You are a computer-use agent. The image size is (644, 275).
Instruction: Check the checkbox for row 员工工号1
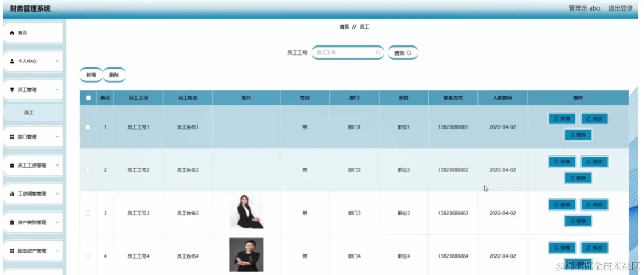pos(88,127)
